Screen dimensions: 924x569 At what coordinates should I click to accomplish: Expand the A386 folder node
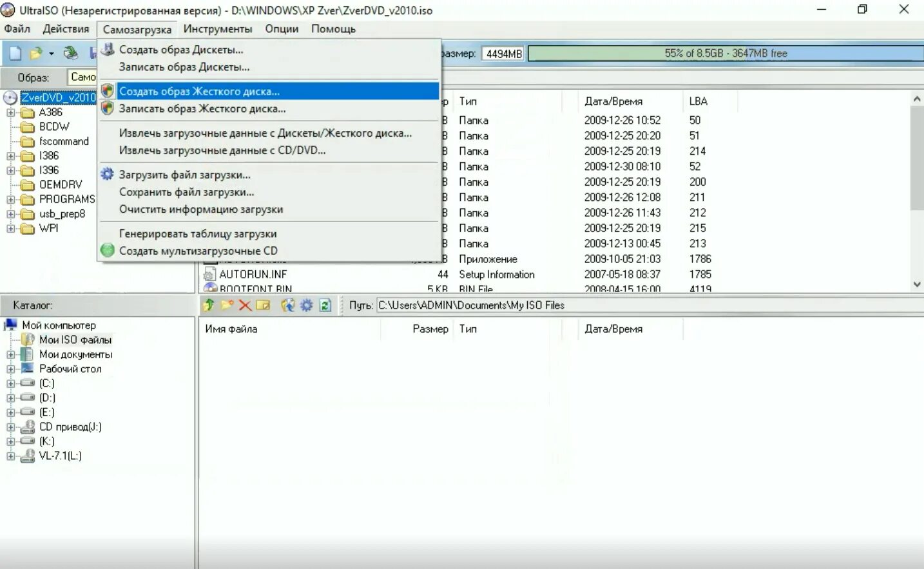point(10,112)
